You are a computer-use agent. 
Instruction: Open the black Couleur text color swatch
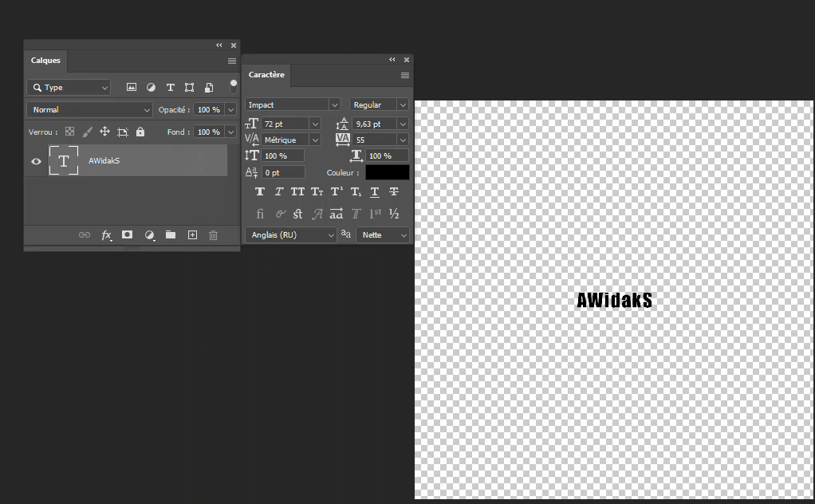[x=387, y=173]
